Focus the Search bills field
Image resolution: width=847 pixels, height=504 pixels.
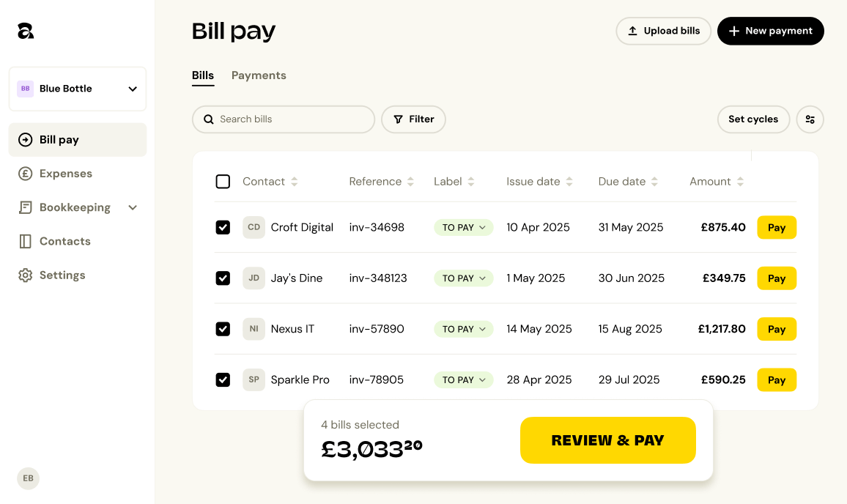[x=284, y=119]
